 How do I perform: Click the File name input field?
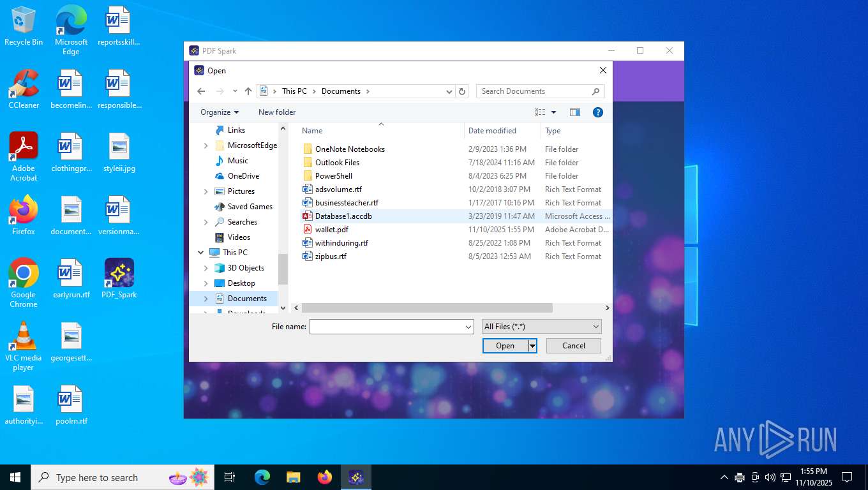point(387,327)
